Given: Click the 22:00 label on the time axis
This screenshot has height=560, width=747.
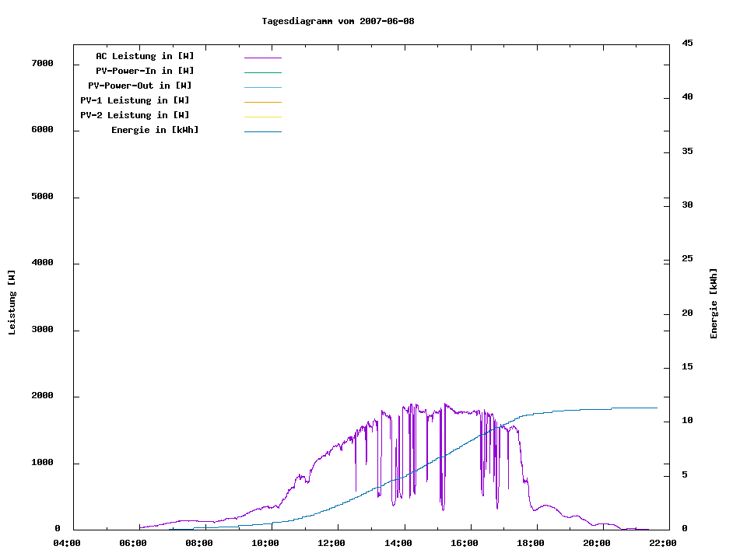Looking at the screenshot, I should (664, 543).
